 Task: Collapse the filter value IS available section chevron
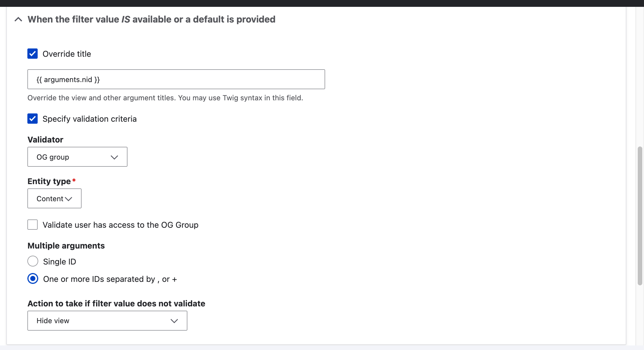click(x=18, y=19)
